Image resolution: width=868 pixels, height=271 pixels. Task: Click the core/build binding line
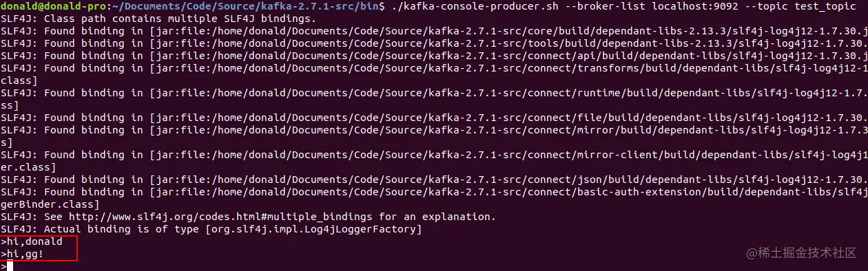pos(434,31)
